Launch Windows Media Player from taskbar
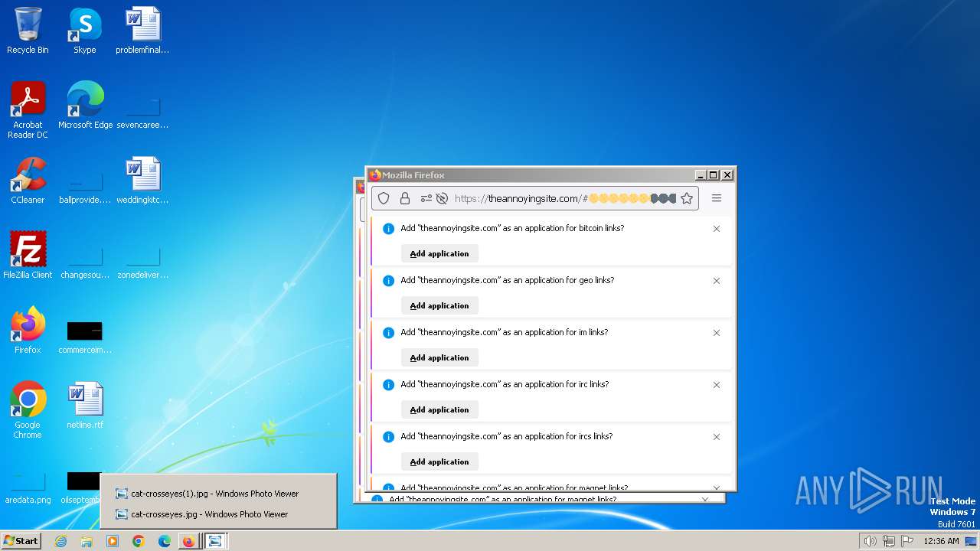The height and width of the screenshot is (551, 980). pyautogui.click(x=113, y=541)
